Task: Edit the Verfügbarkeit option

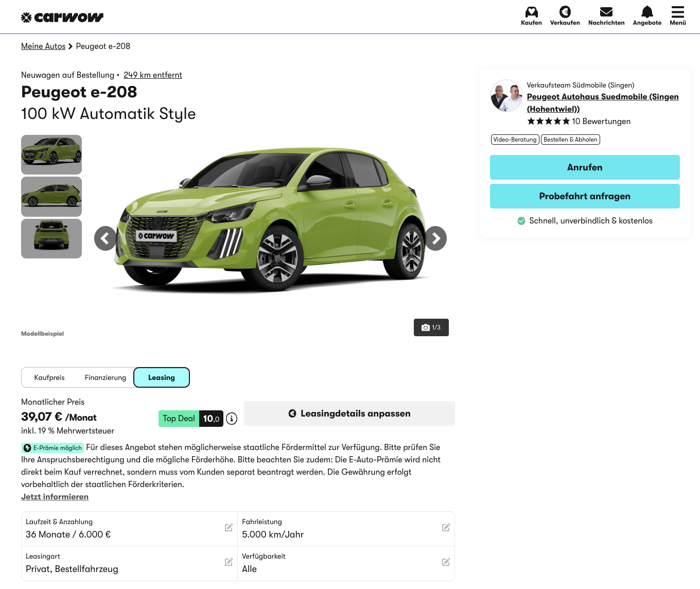Action: 446,562
